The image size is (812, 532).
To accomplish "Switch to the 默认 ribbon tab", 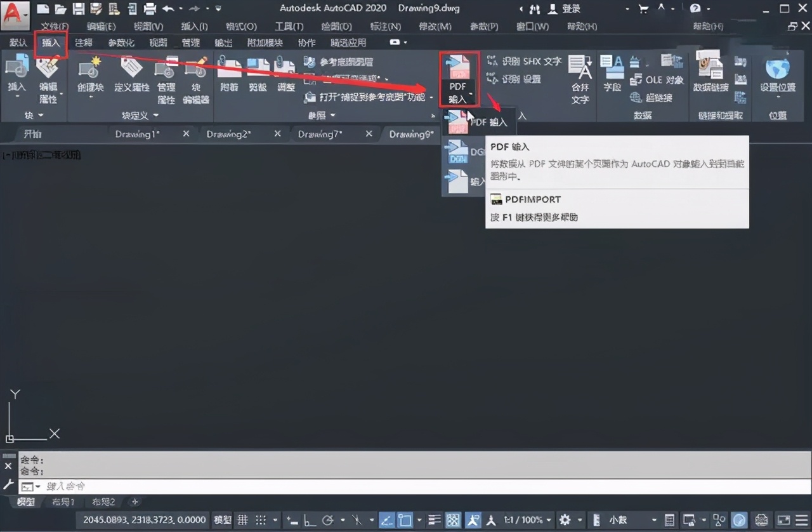I will coord(18,43).
